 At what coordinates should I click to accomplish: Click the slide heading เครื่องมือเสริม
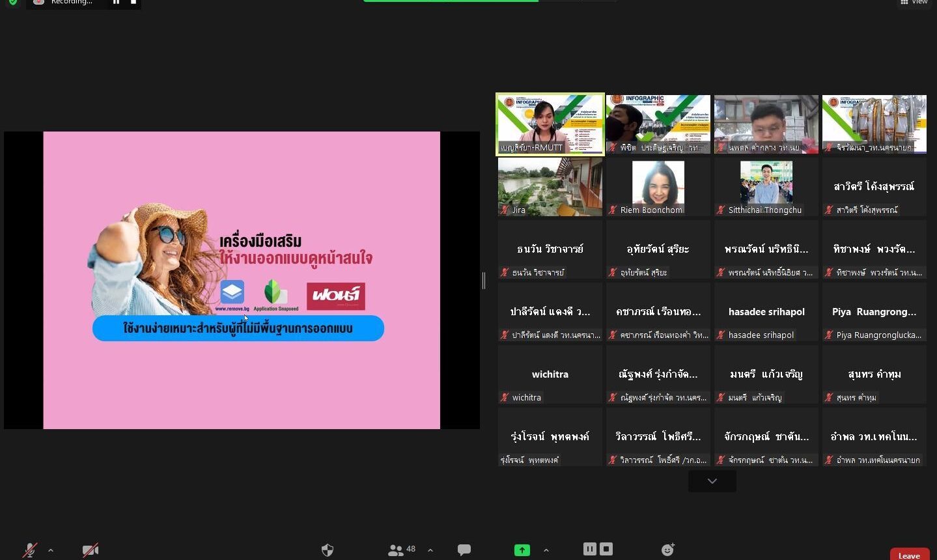pos(260,242)
